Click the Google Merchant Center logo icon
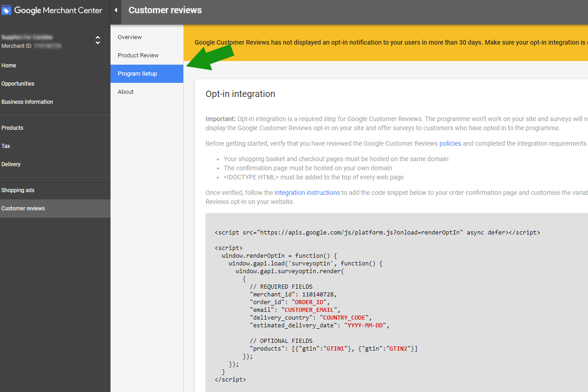This screenshot has height=392, width=588. [x=6, y=10]
